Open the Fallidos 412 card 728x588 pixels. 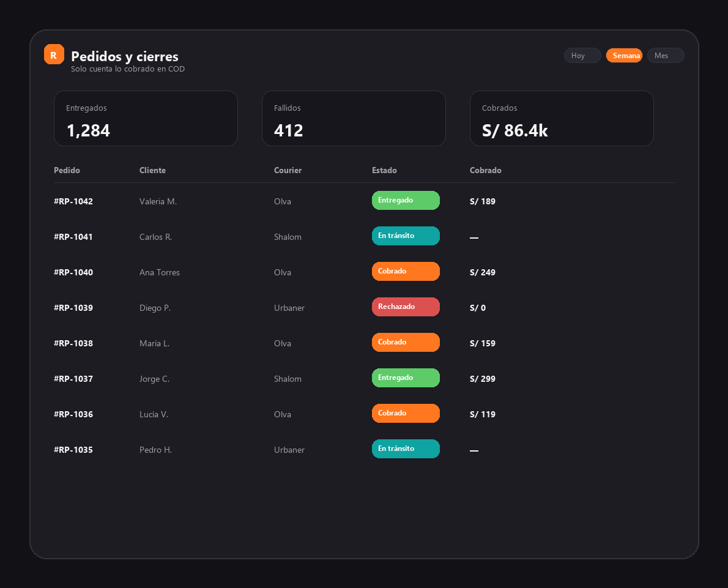coord(354,119)
